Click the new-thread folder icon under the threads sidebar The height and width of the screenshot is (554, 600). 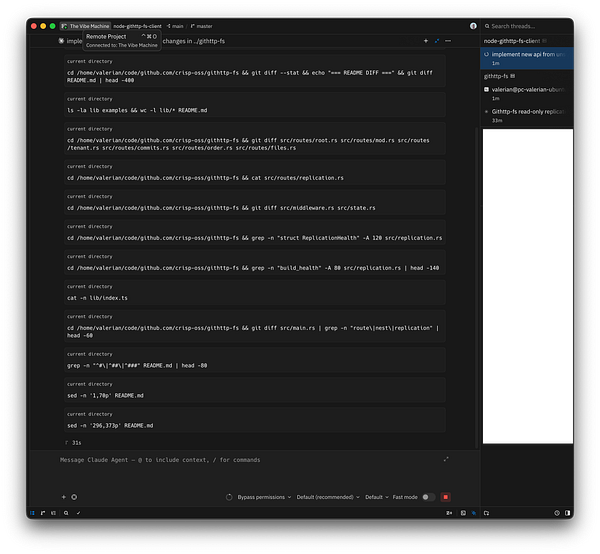[x=486, y=513]
